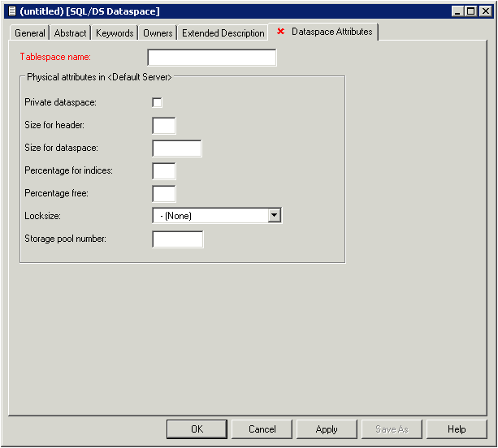Screen dimensions: 498x448
Task: Click the Cancel button
Action: point(262,429)
